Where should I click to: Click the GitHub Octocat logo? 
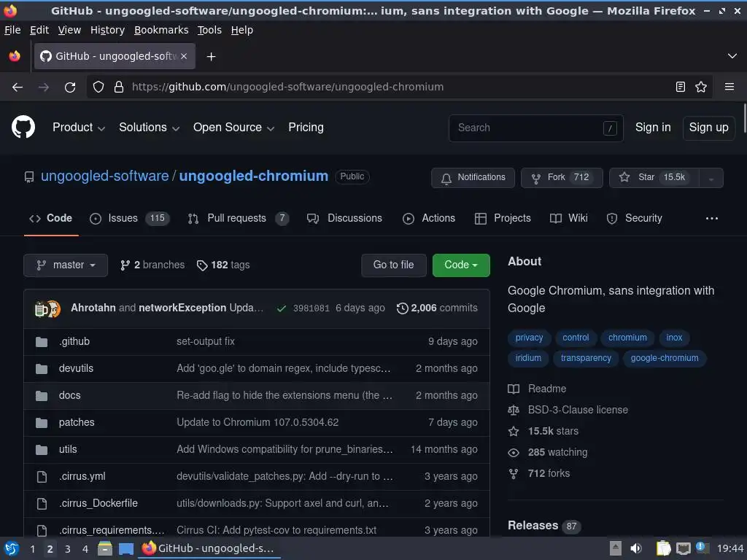tap(23, 127)
